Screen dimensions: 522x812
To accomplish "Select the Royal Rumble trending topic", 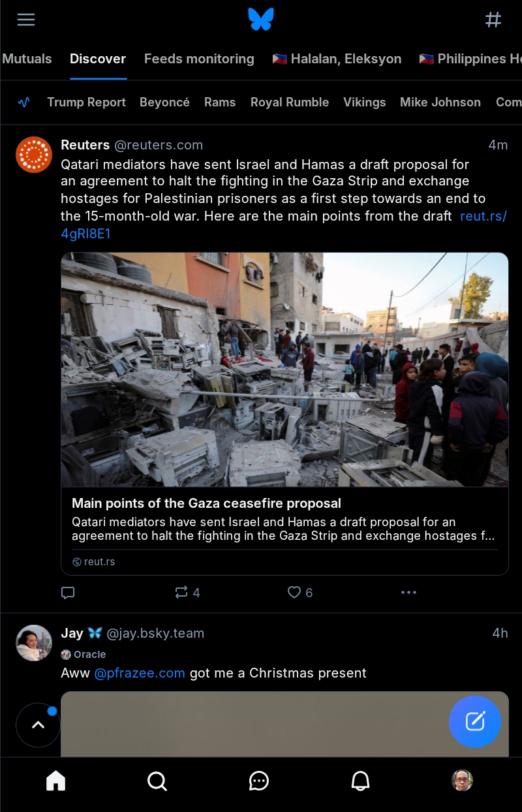I will pos(290,102).
